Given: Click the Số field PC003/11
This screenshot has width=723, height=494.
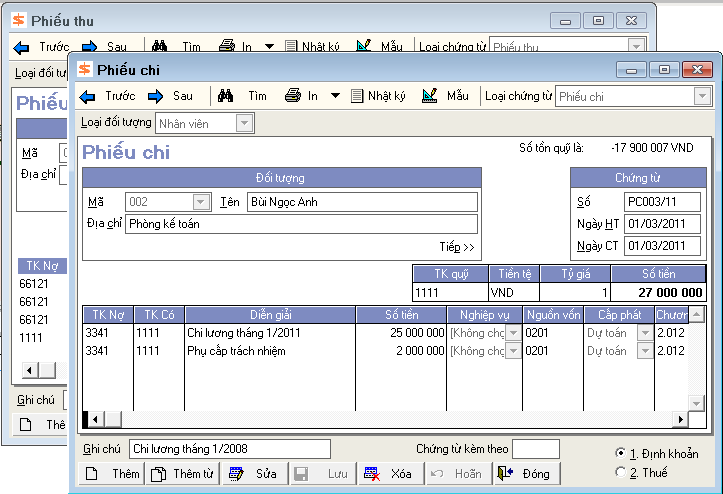Looking at the screenshot, I should [662, 202].
